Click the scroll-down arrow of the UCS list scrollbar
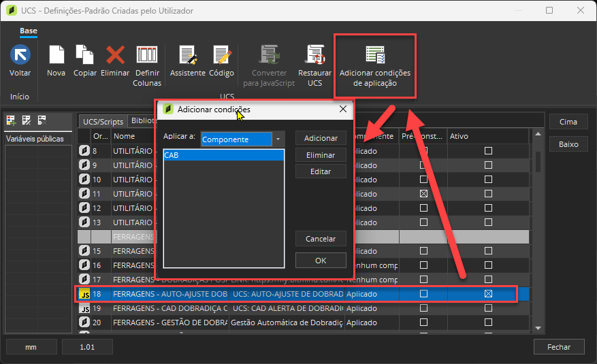 538,328
